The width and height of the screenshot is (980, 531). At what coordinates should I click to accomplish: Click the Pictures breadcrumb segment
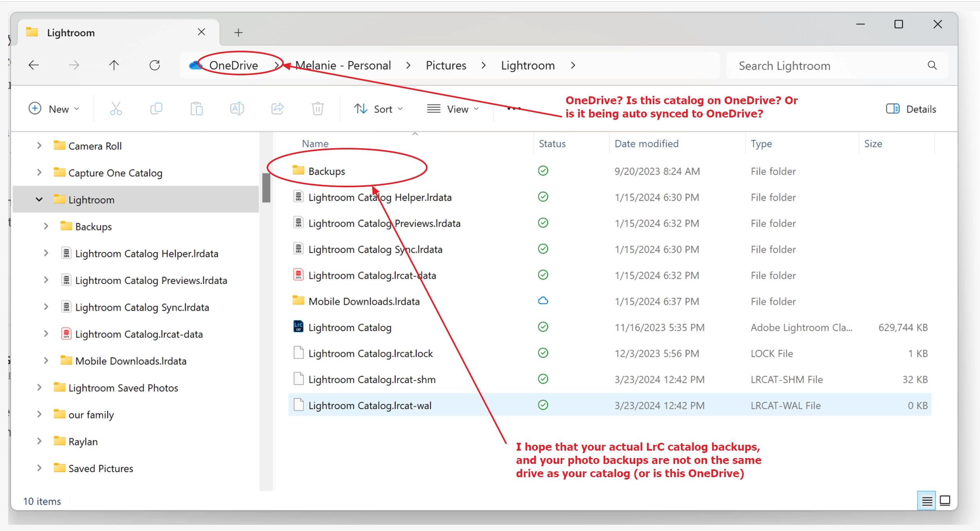click(x=446, y=66)
